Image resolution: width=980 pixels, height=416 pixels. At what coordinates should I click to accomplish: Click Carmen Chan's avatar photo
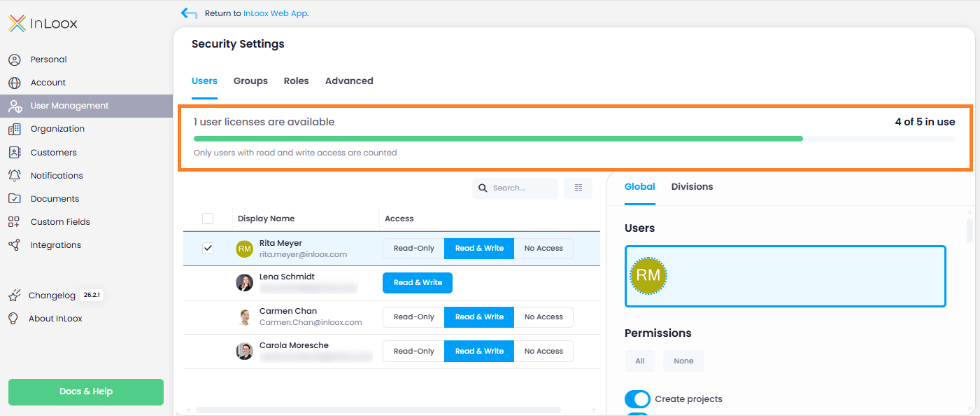[x=244, y=317]
